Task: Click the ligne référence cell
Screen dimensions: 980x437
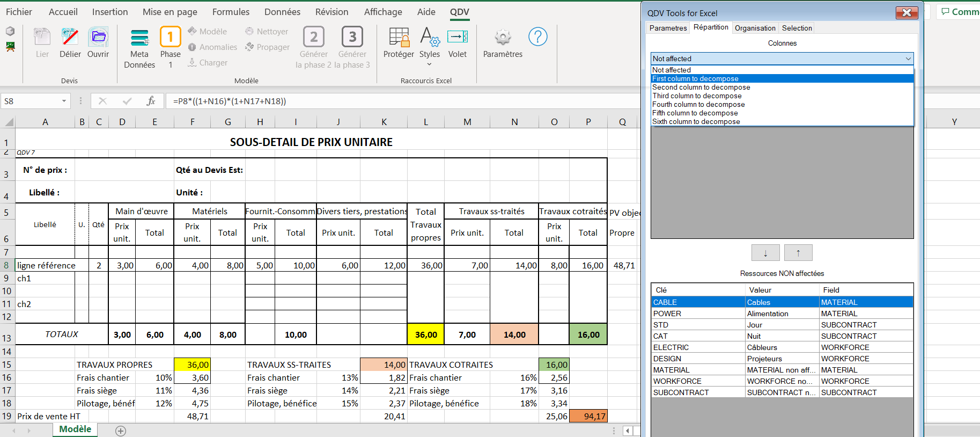Action: point(46,265)
